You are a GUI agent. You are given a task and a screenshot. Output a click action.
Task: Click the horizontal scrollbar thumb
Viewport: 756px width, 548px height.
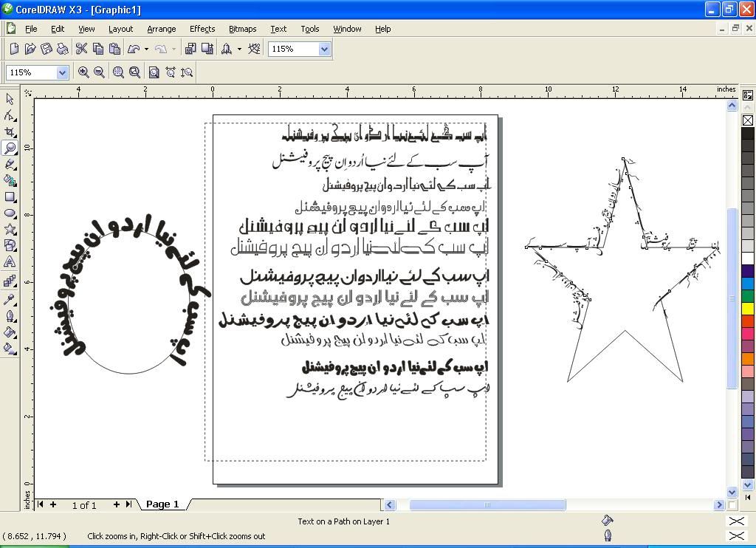click(x=487, y=505)
